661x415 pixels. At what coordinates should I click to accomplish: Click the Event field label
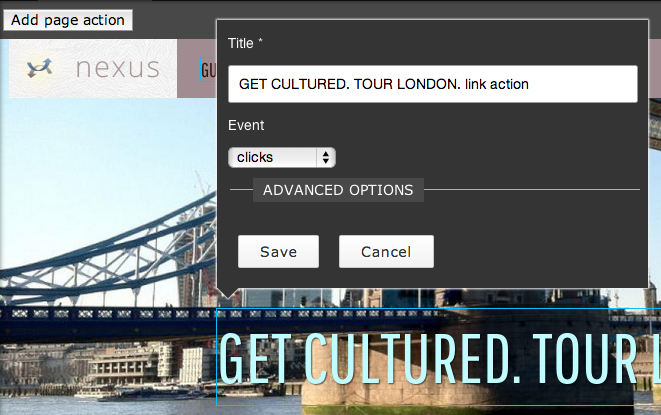[246, 125]
